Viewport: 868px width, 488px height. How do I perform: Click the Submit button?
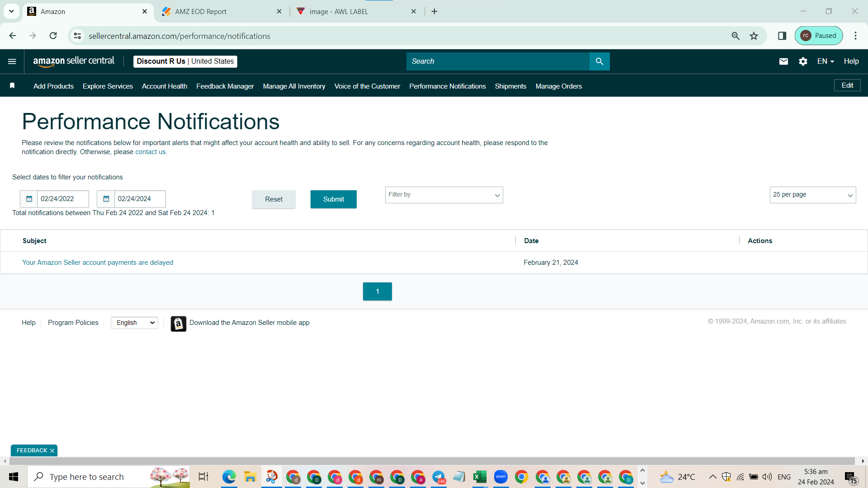click(334, 199)
